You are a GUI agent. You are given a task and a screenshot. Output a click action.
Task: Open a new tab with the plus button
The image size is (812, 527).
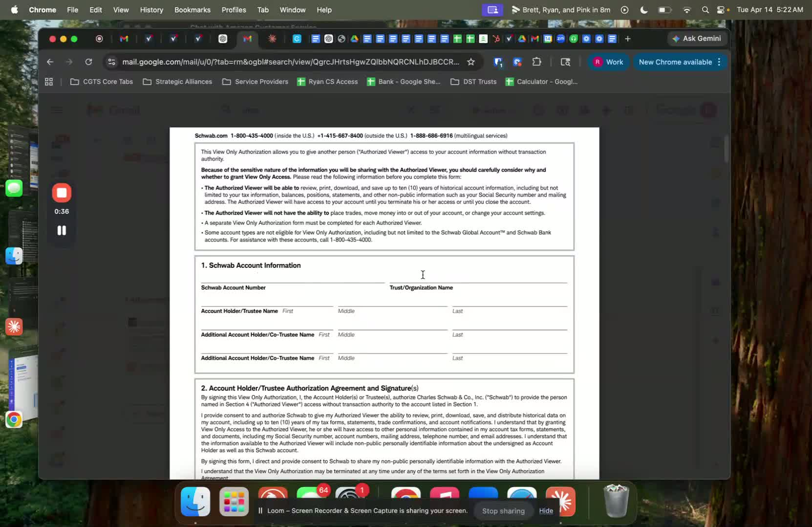(628, 39)
